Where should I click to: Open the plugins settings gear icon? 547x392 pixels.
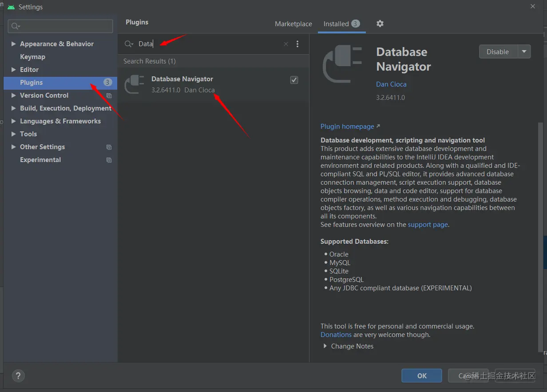[380, 24]
